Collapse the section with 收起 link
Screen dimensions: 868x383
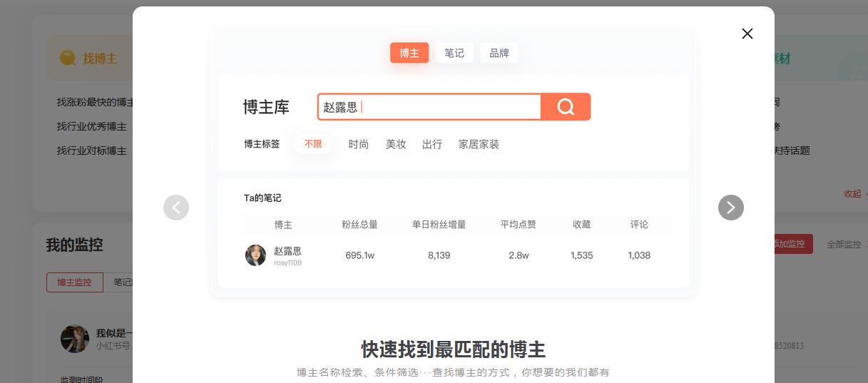pyautogui.click(x=853, y=193)
